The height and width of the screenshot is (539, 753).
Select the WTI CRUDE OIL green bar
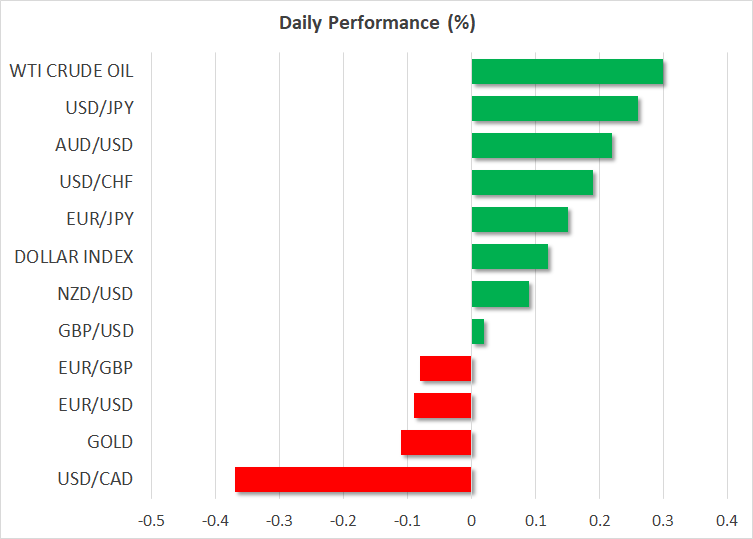pos(567,72)
